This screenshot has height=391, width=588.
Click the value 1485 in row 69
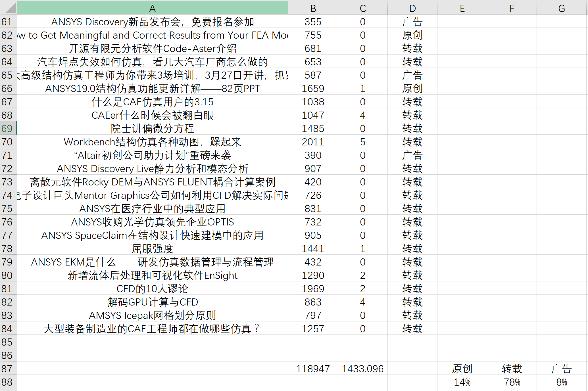313,129
